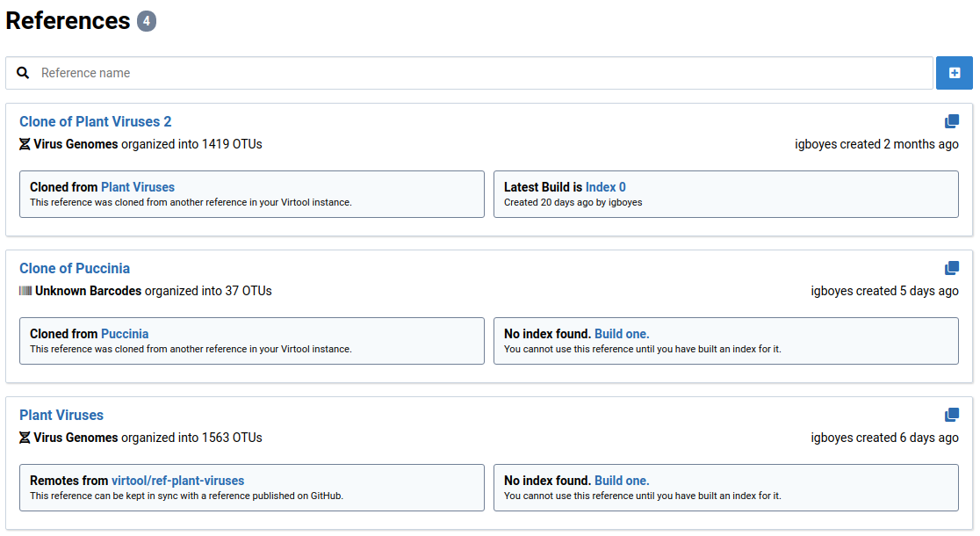Click the virus genomes icon under Plant Viruses
This screenshot has width=980, height=536.
tap(25, 438)
